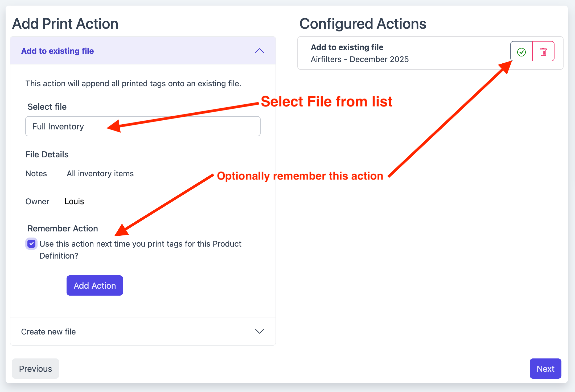The height and width of the screenshot is (392, 575).
Task: Select the 'Add to existing file' accordion title
Action: point(57,51)
